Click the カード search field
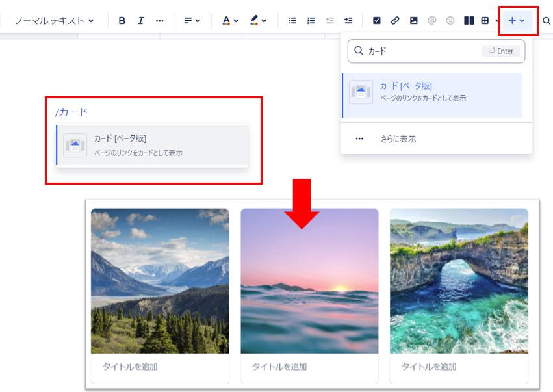This screenshot has width=553, height=392. tap(436, 51)
